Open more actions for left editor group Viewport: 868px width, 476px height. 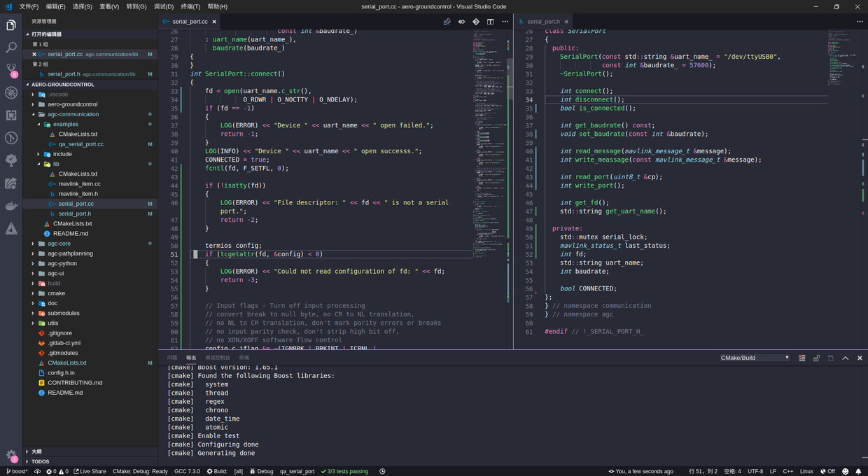505,22
